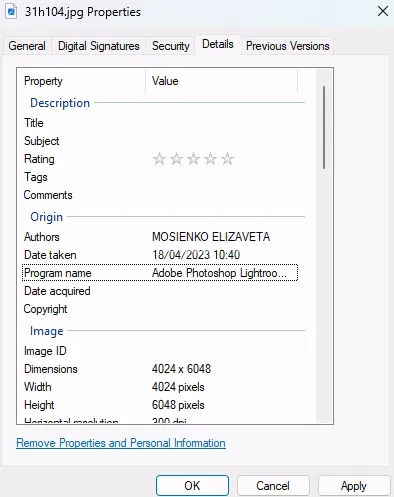The width and height of the screenshot is (394, 497).
Task: Click the Height label
Action: [x=39, y=405]
